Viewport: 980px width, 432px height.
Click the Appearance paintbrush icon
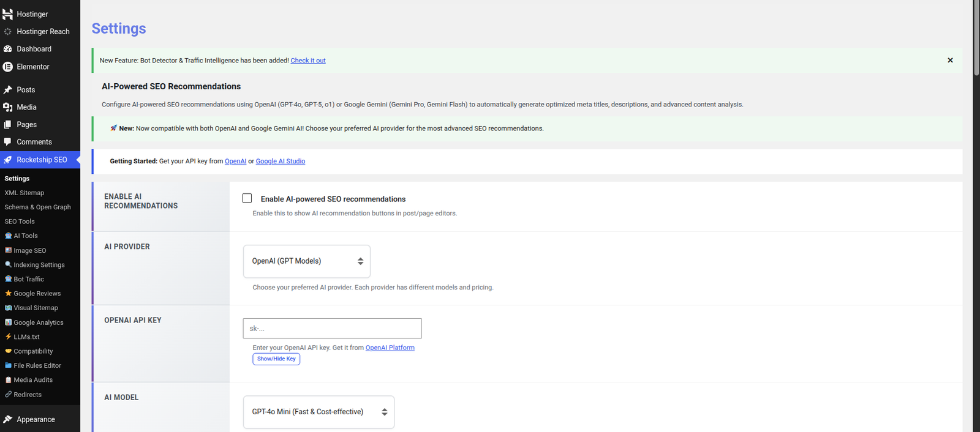(7, 419)
